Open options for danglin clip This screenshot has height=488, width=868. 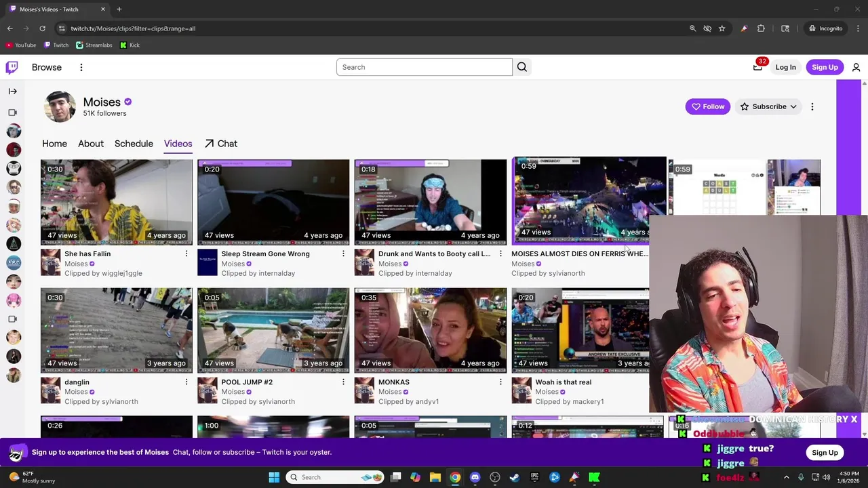pos(186,382)
